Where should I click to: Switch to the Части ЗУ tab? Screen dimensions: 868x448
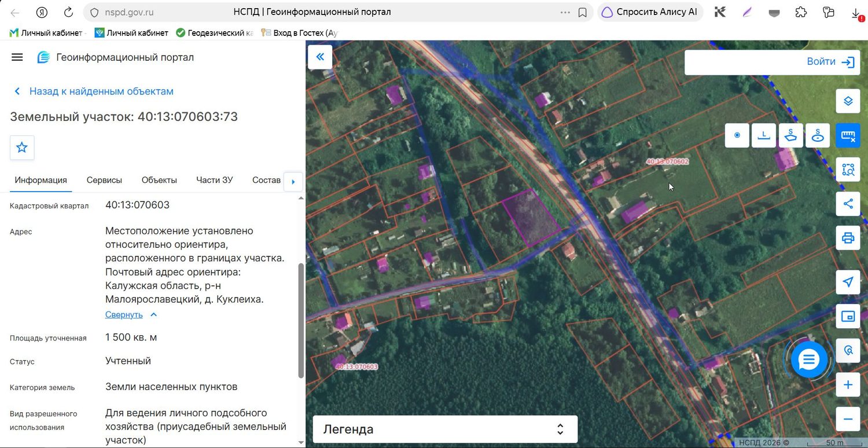[215, 180]
